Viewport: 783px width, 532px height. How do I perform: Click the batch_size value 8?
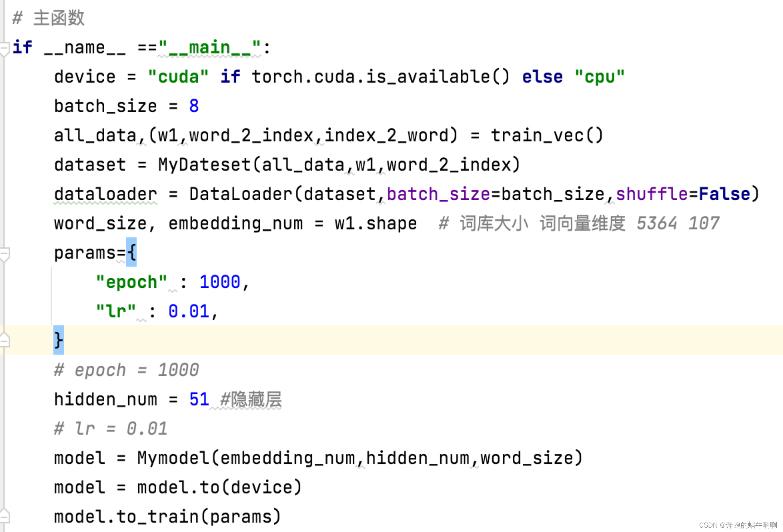(194, 106)
